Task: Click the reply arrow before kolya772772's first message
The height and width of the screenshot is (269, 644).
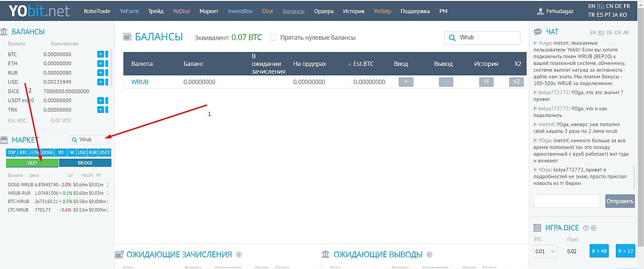Action: pos(535,92)
